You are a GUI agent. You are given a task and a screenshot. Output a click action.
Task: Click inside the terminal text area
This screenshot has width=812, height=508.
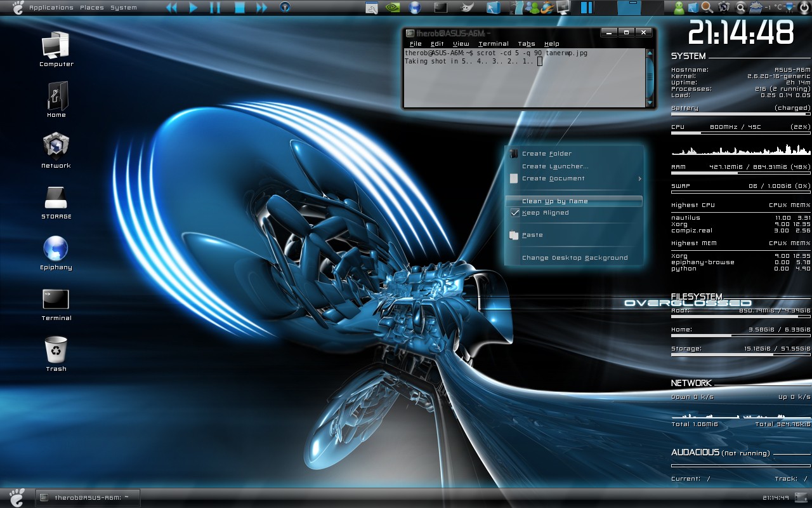525,78
